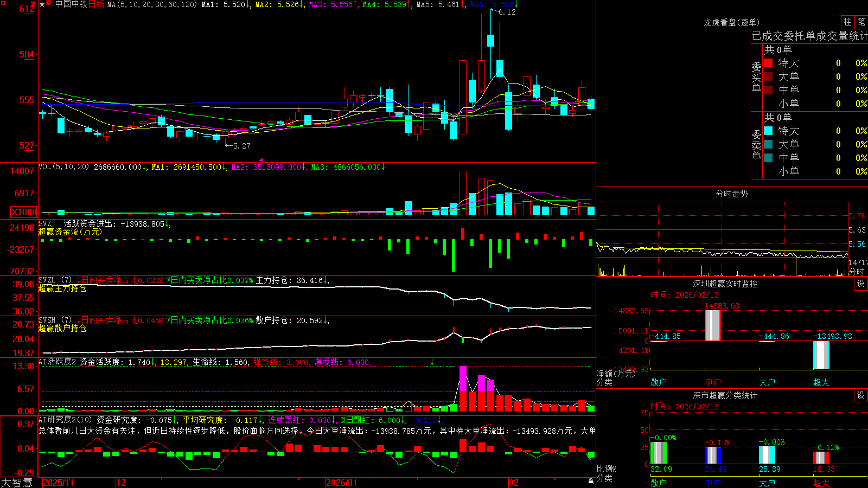Open 设 settings of 深圳超赢实时监控
Image resolution: width=868 pixels, height=488 pixels.
coord(861,284)
